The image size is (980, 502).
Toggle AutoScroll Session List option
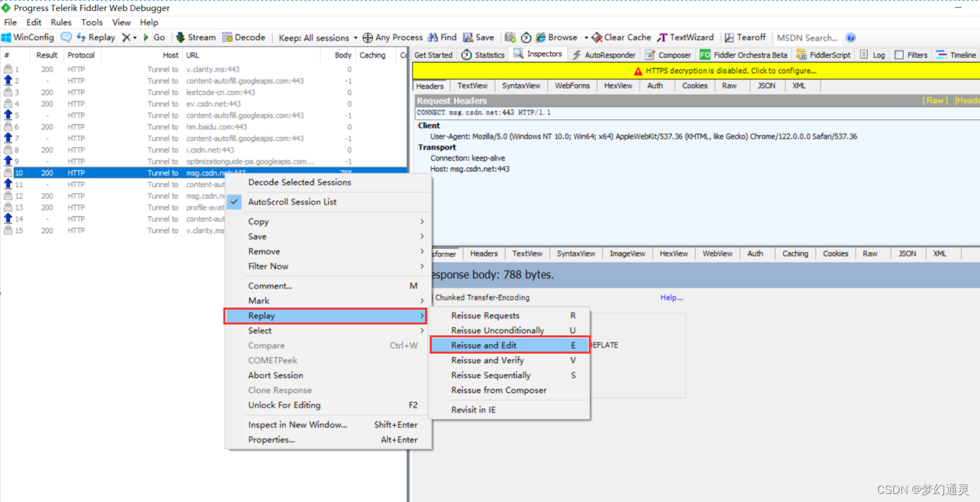[328, 202]
